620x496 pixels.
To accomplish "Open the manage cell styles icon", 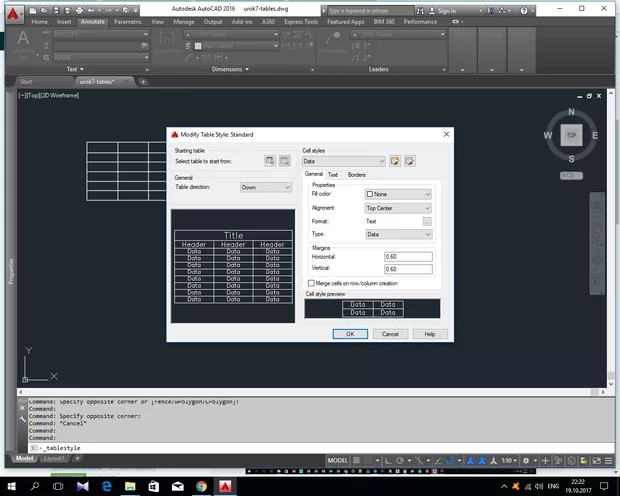I will pyautogui.click(x=409, y=161).
